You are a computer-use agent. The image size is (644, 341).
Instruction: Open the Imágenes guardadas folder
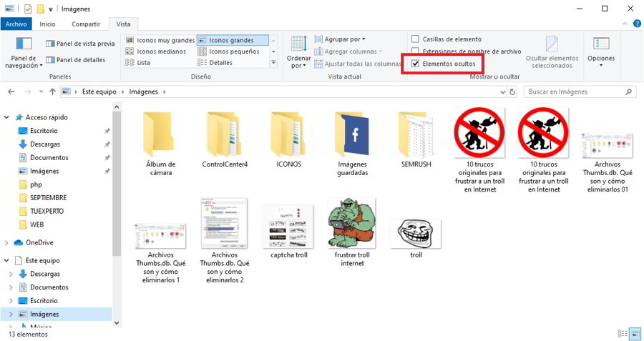pos(352,136)
